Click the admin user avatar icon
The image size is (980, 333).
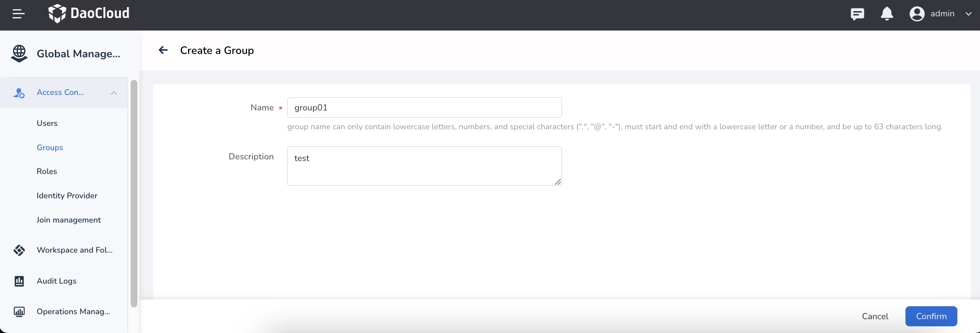[x=917, y=14]
